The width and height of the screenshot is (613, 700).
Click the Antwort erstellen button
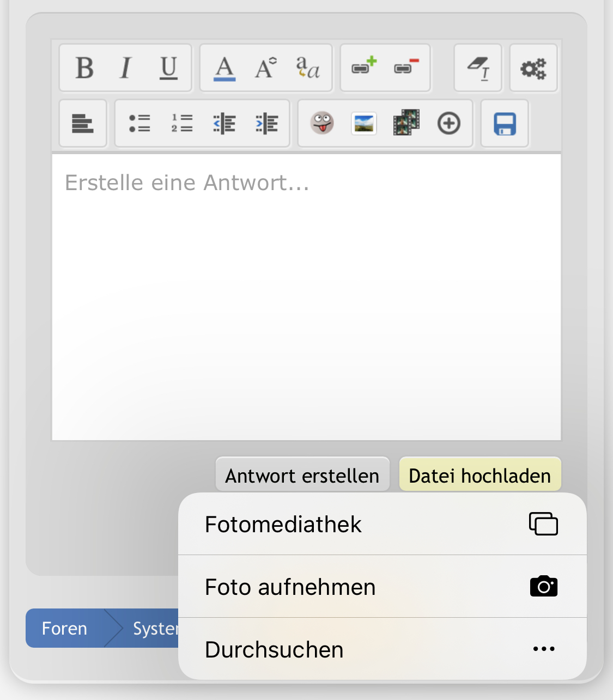(x=302, y=476)
